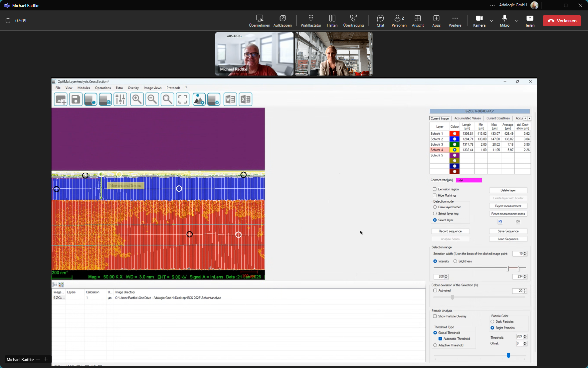The height and width of the screenshot is (368, 588).
Task: Zoom out with the magnifier minus icon
Action: coord(152,99)
